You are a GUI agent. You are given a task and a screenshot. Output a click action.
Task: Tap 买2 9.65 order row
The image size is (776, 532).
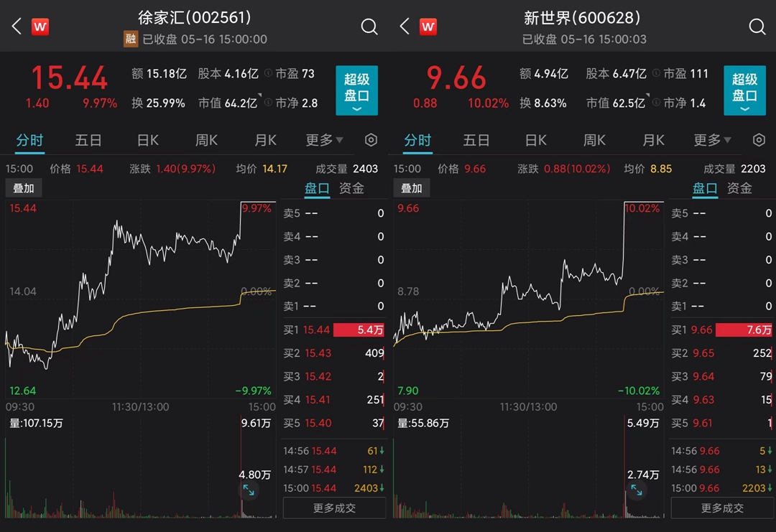[x=721, y=353]
